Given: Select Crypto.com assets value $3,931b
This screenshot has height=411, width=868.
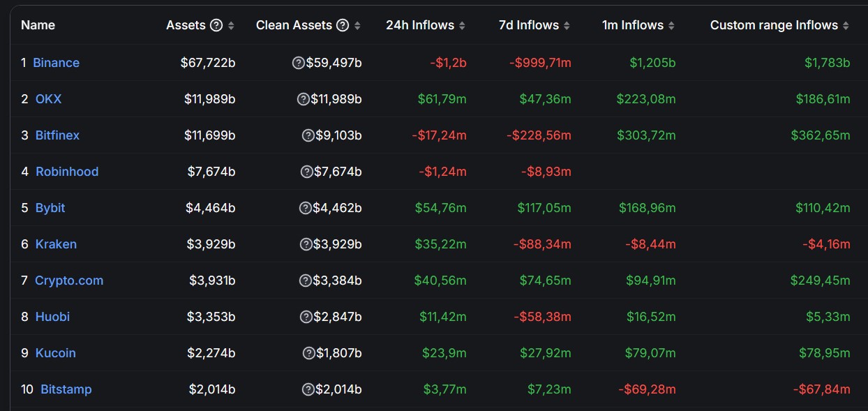Looking at the screenshot, I should [212, 281].
